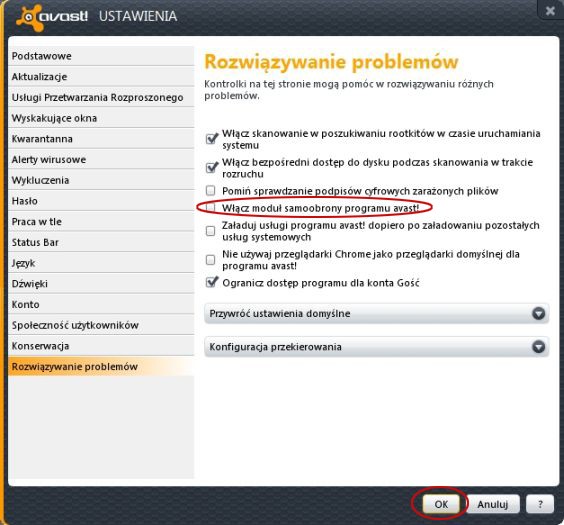
Task: Open Konto account settings
Action: (x=101, y=304)
